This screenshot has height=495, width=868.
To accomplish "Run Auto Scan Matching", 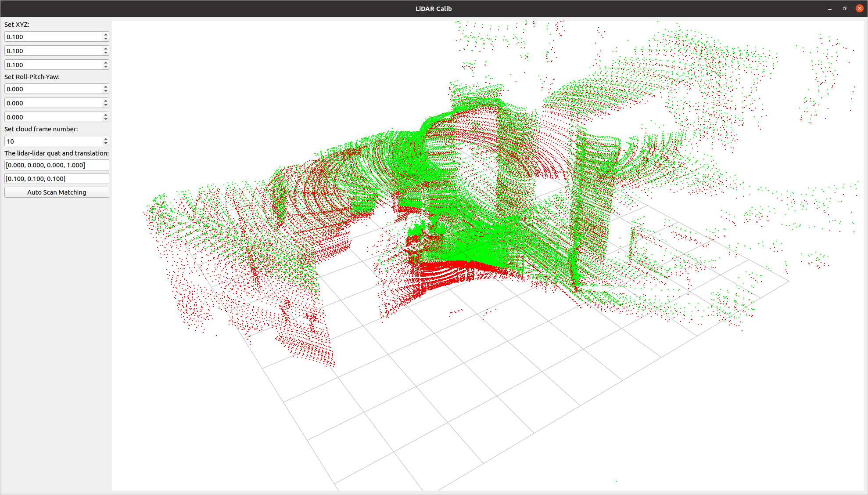I will pos(56,192).
